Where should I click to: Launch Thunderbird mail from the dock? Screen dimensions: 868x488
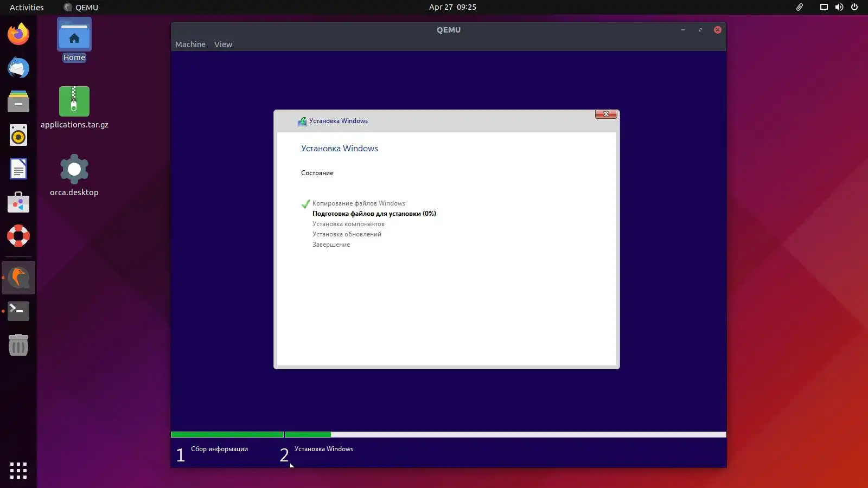[18, 68]
